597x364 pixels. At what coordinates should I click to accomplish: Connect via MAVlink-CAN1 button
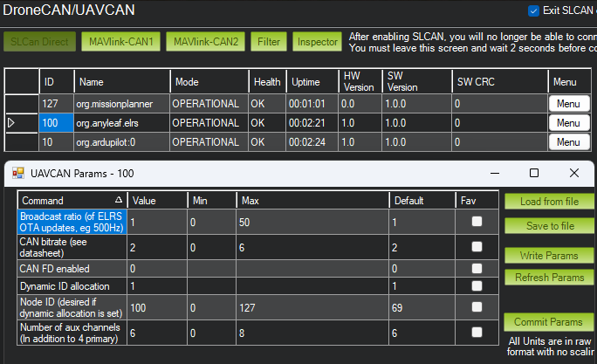tap(120, 42)
